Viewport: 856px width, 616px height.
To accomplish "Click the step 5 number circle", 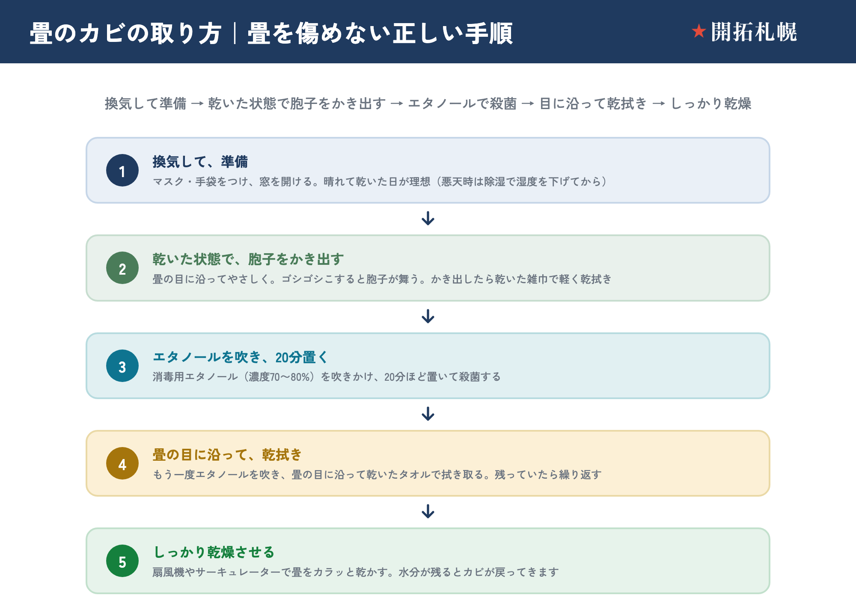I will (122, 561).
